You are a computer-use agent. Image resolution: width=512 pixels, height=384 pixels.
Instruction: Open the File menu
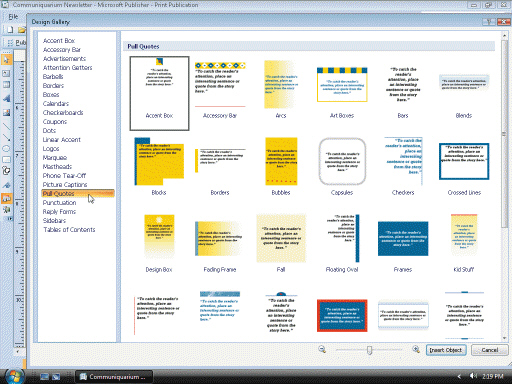coord(13,17)
